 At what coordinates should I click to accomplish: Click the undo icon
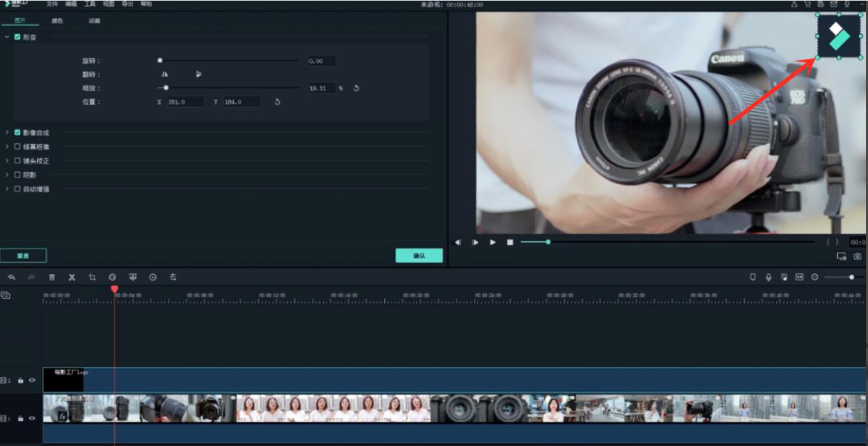click(12, 277)
